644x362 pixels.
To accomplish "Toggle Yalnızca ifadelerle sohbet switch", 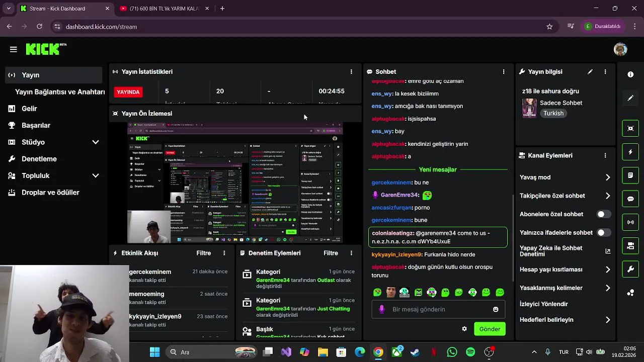I will point(603,233).
